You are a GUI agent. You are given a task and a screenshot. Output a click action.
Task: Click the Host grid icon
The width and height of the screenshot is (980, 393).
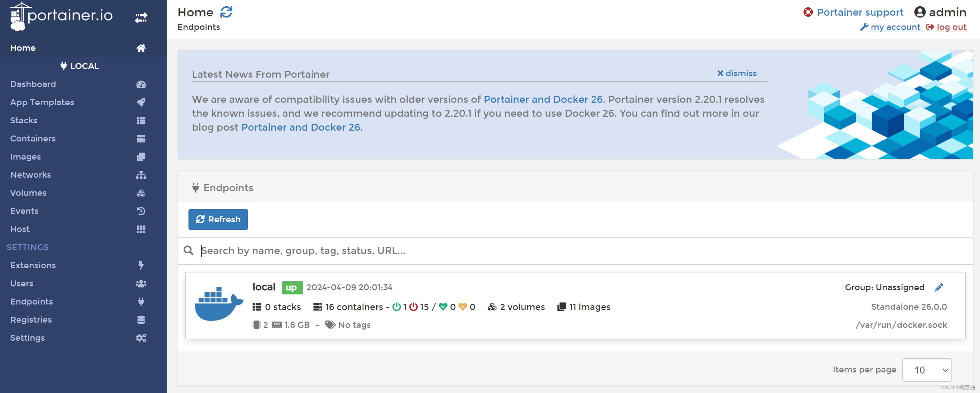(x=141, y=229)
